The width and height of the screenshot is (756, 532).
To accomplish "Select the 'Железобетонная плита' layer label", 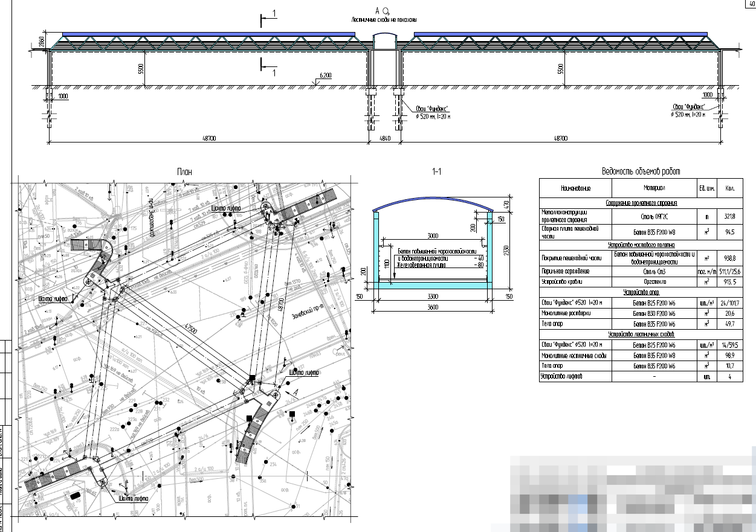I will [x=420, y=264].
